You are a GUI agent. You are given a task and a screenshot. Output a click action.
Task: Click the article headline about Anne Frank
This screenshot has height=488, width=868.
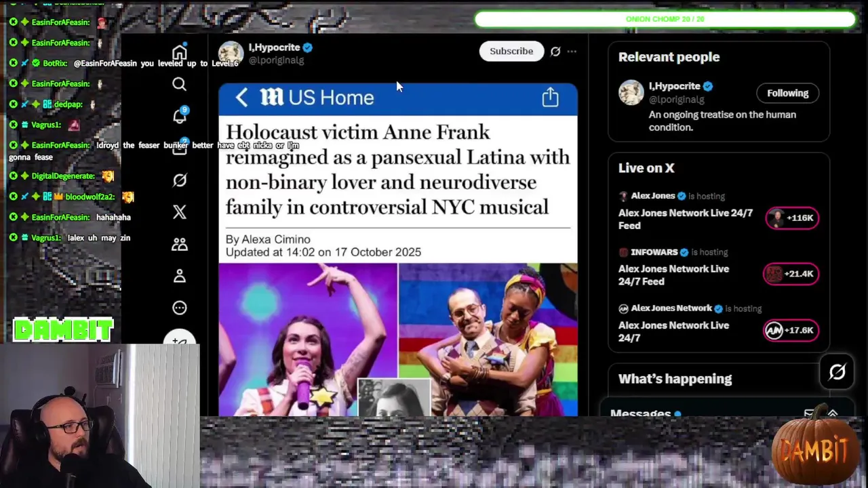pos(397,169)
